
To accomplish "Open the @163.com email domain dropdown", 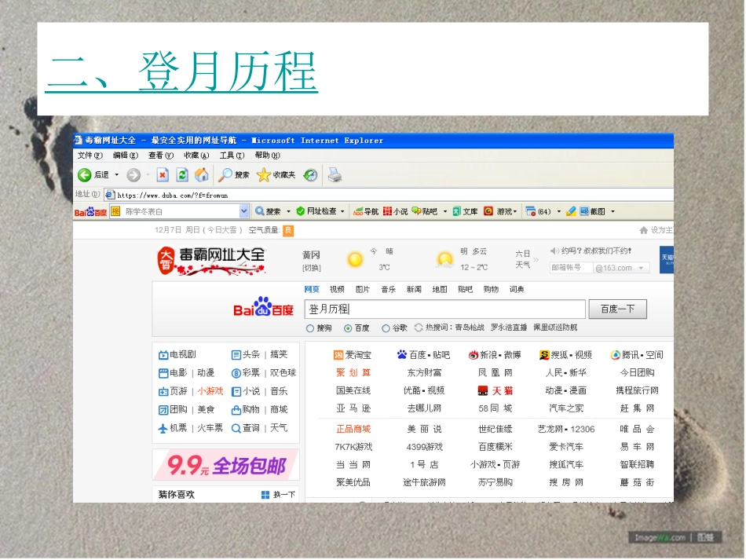I will pyautogui.click(x=641, y=269).
